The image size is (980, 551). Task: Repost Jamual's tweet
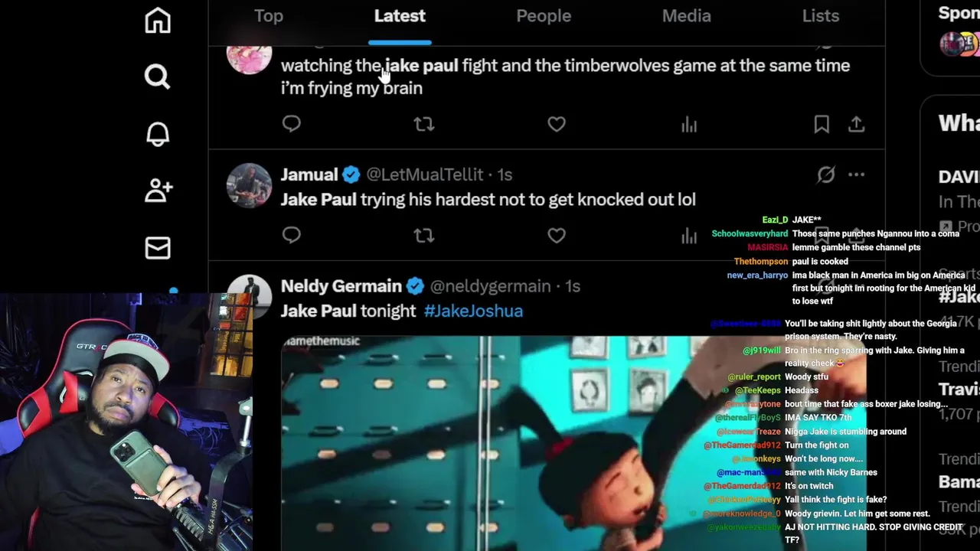coord(423,235)
